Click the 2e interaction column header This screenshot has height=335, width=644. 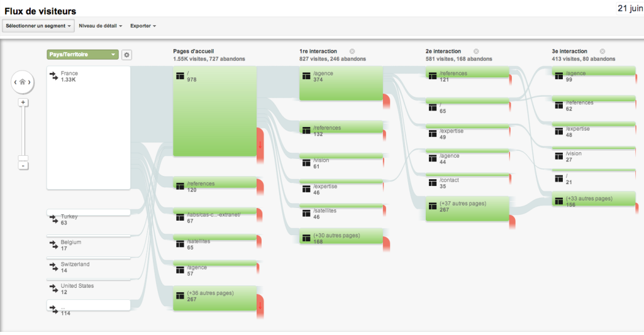click(443, 52)
